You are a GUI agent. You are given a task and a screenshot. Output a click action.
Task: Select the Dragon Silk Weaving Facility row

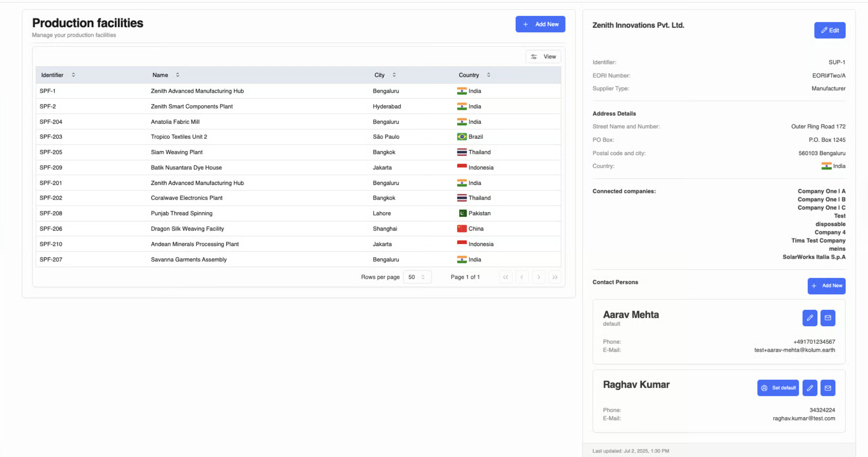click(187, 229)
